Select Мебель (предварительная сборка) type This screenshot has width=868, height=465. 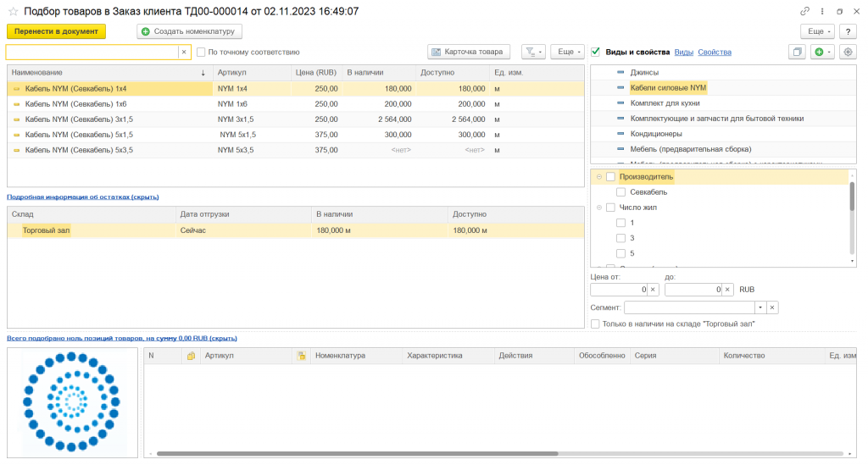[691, 149]
